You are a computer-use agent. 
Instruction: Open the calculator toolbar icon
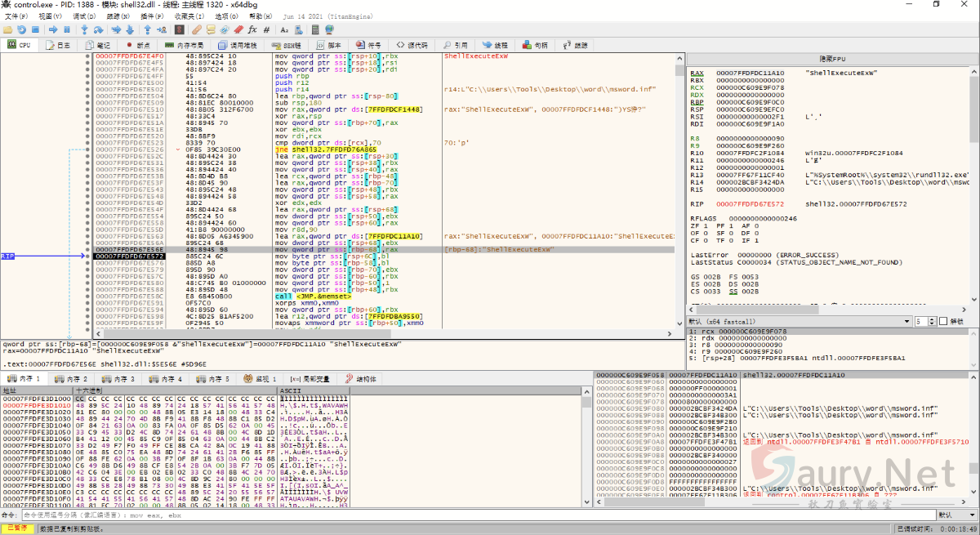pyautogui.click(x=316, y=29)
